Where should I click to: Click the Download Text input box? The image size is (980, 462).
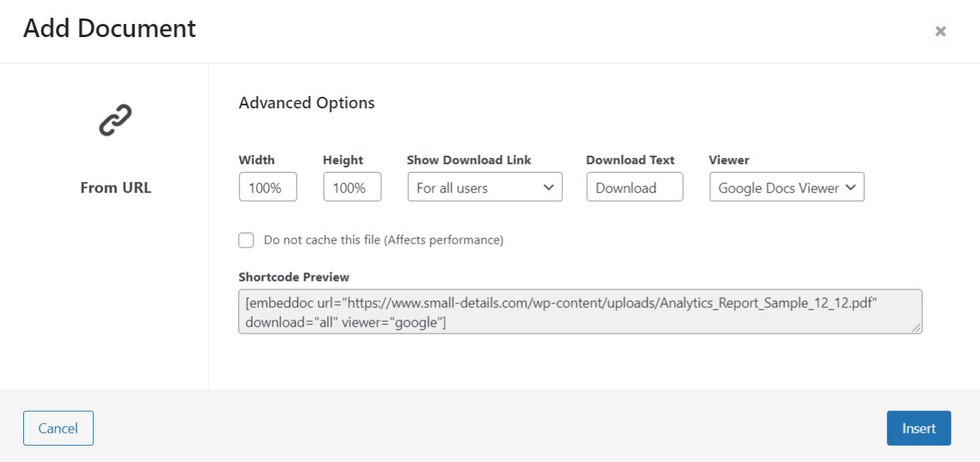[x=634, y=187]
